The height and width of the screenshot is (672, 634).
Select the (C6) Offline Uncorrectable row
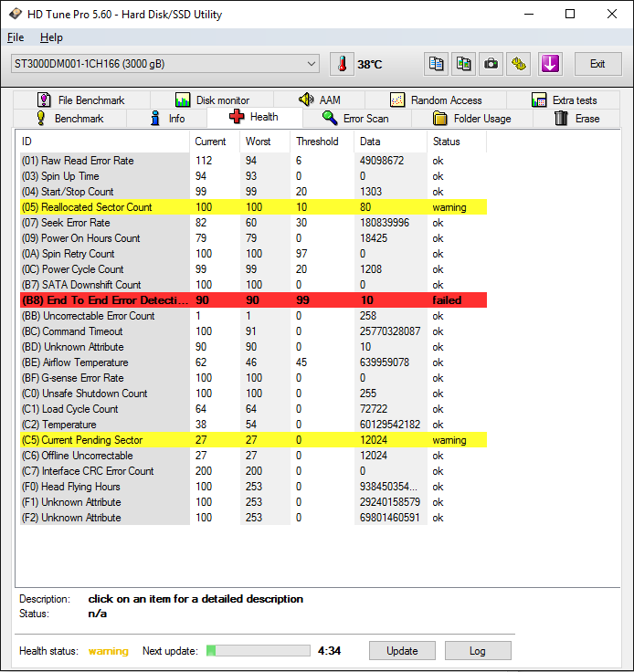click(253, 456)
